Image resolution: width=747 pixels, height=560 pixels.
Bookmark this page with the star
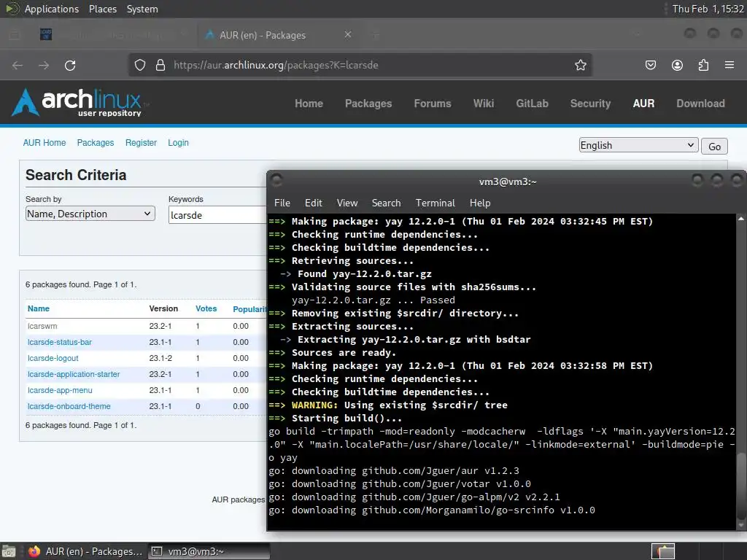tap(580, 65)
